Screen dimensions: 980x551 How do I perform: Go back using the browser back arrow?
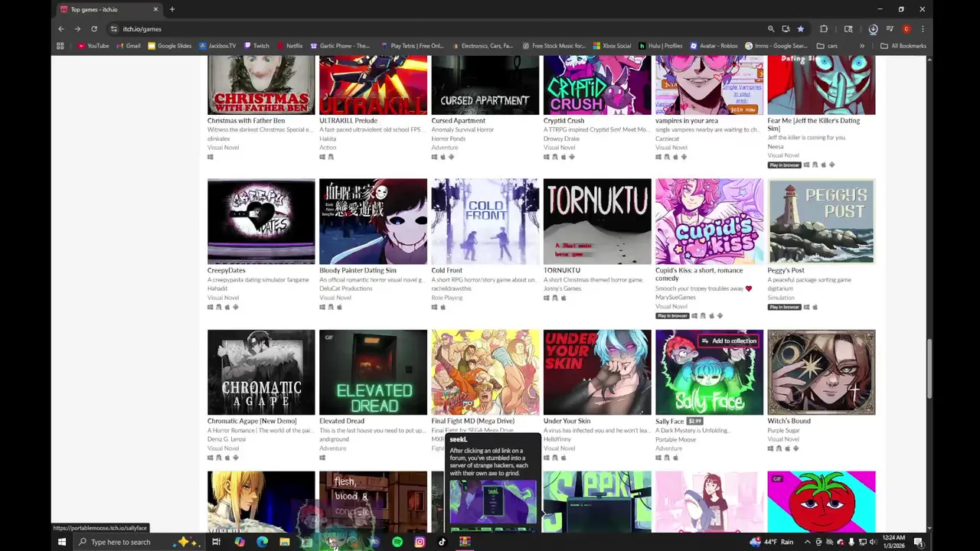pos(61,29)
